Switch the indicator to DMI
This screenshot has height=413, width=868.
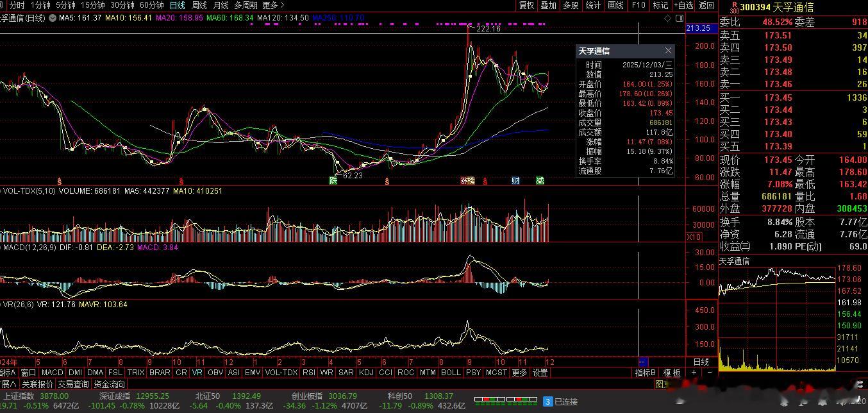pos(76,373)
